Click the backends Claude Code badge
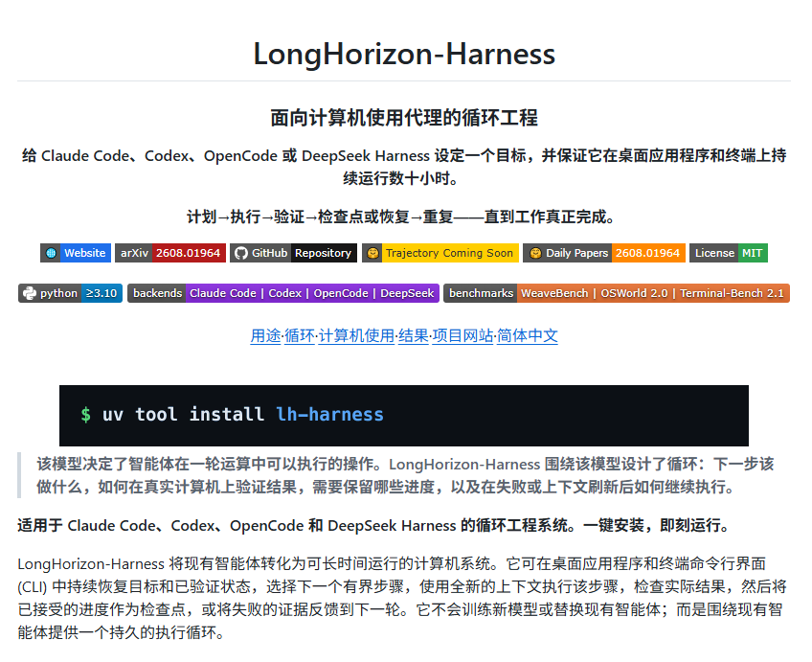The height and width of the screenshot is (662, 812). click(283, 293)
